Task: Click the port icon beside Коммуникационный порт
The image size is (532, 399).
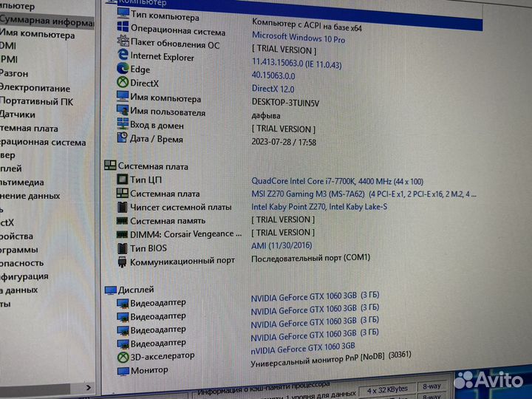Action: 122,262
